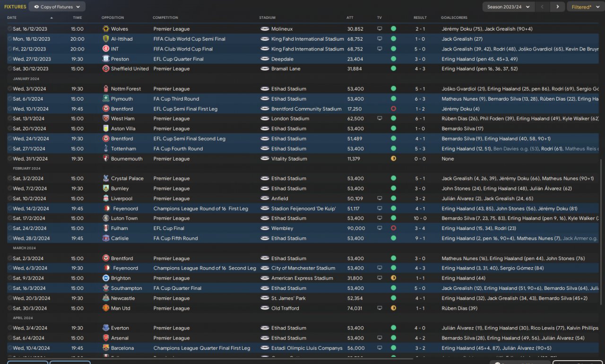The image size is (605, 364).
Task: Click the 10 - 0 result against Luton Town
Action: (420, 219)
